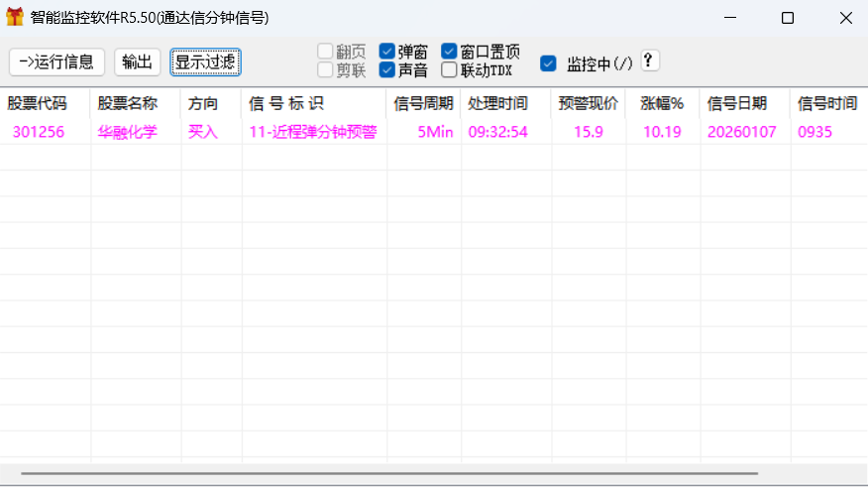The image size is (868, 487).
Task: Click the 11-近程弹分钟预警 signal cell
Action: (312, 132)
